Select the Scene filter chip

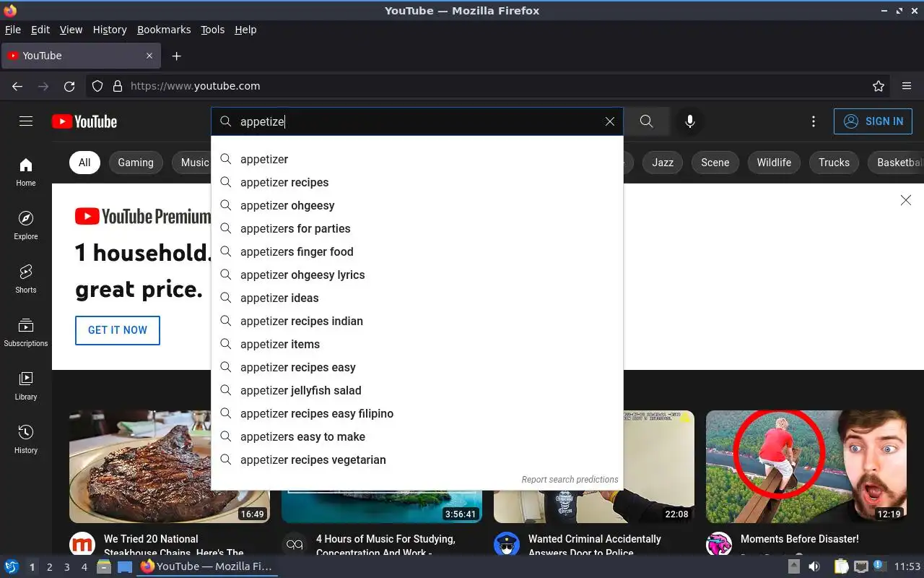click(x=715, y=163)
